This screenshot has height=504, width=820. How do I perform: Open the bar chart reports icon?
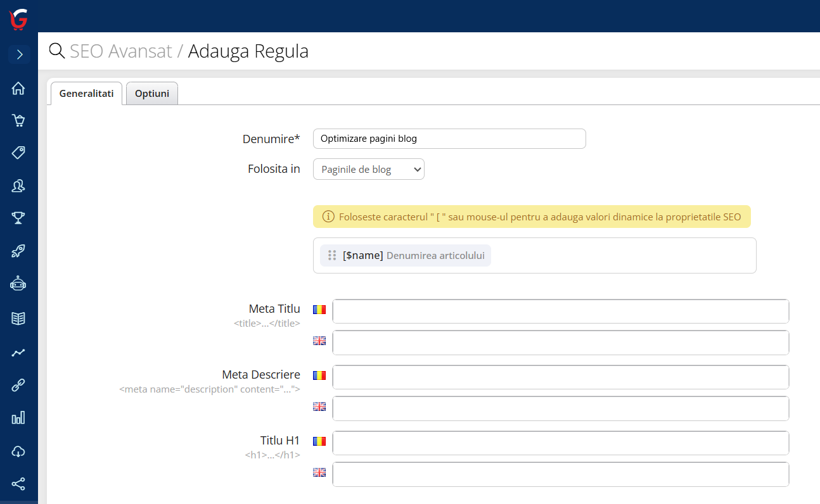18,418
